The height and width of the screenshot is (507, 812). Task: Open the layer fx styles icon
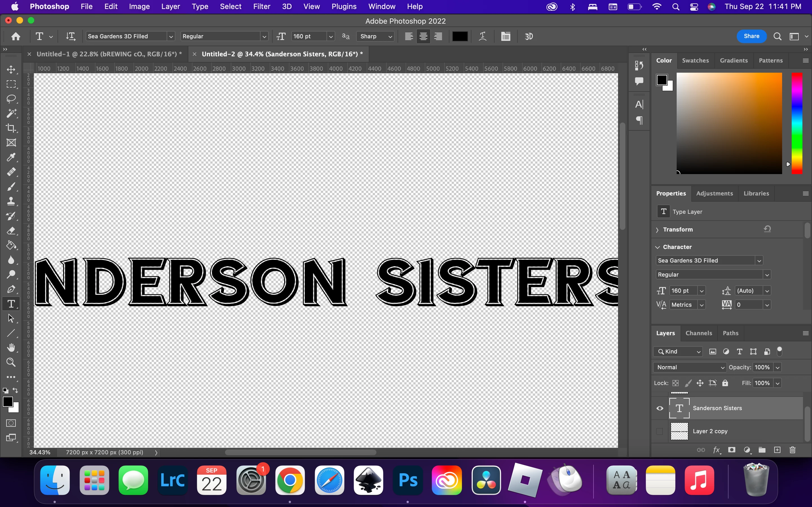(x=716, y=450)
